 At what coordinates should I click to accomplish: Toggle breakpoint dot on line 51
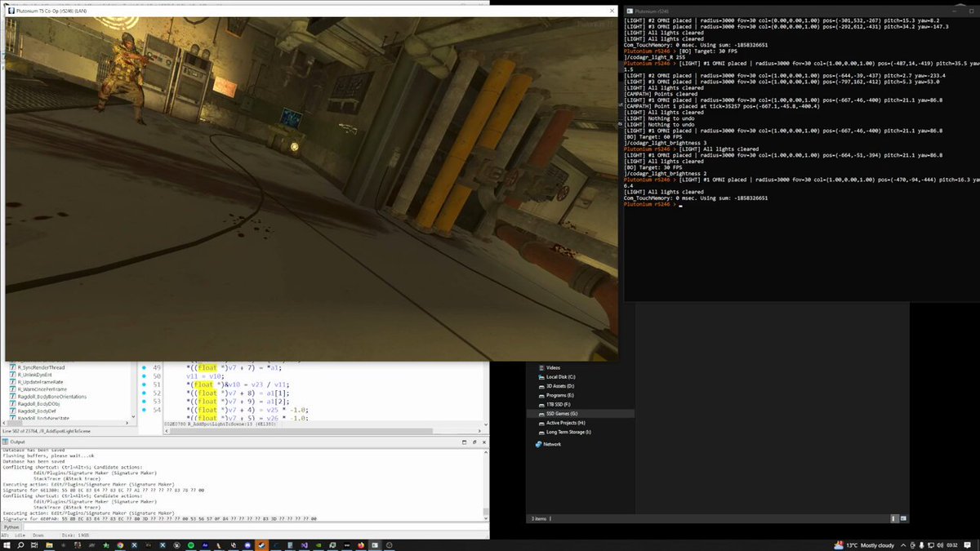(x=144, y=384)
